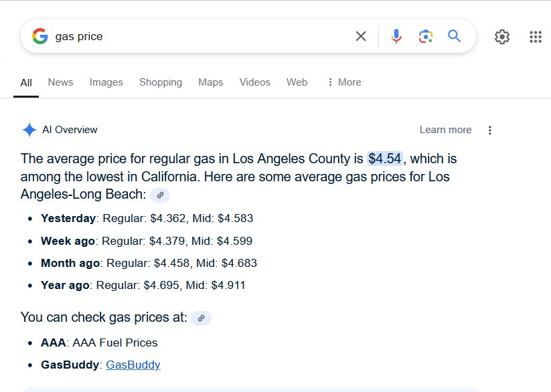
Task: Open the Shopping results tab
Action: [x=161, y=82]
